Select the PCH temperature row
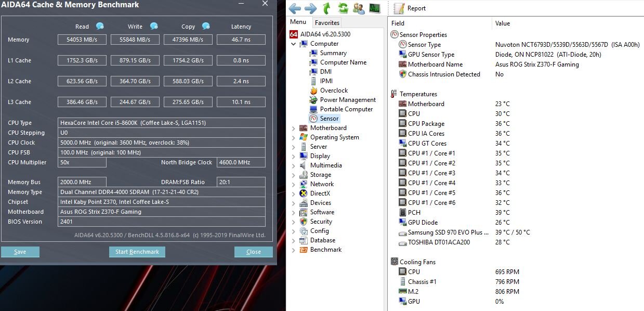The image size is (644, 311). click(516, 213)
